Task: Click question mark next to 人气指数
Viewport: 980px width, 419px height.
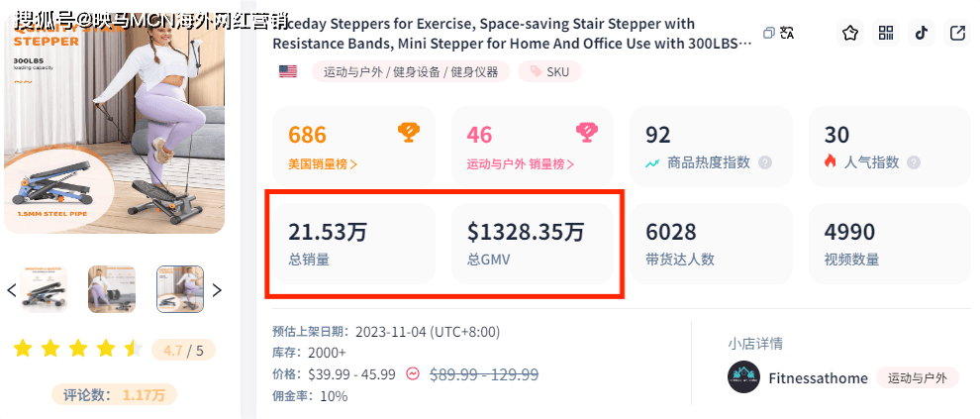Action: 913,162
